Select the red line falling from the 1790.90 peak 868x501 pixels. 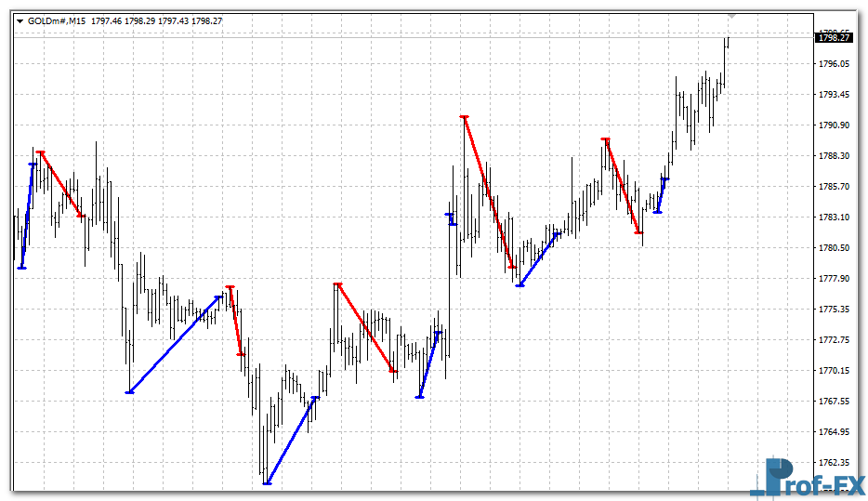coord(488,192)
